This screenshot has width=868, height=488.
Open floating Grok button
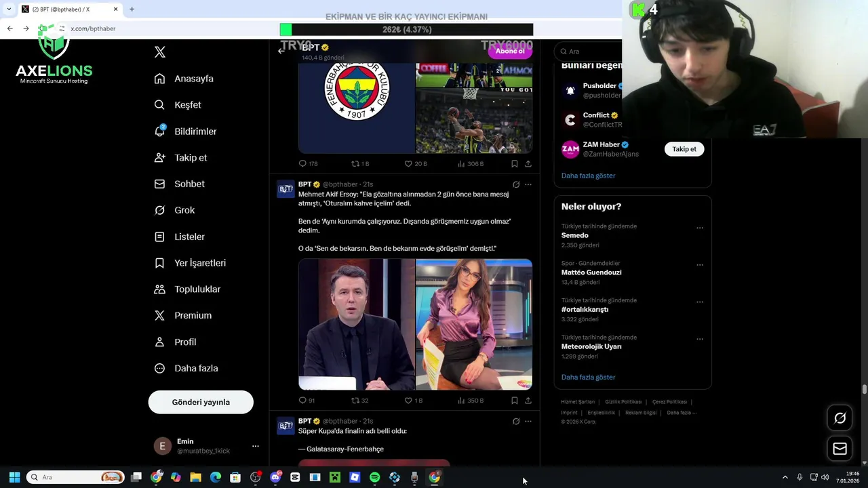(x=840, y=418)
